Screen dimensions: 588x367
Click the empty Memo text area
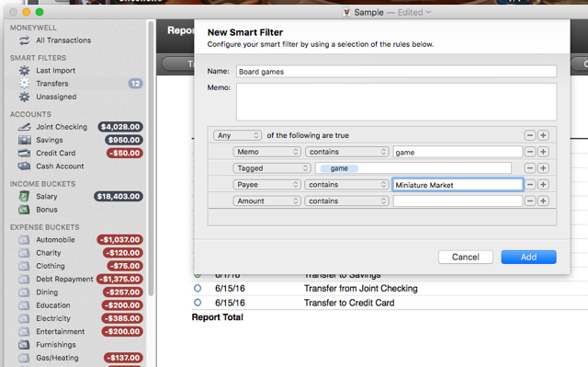396,102
